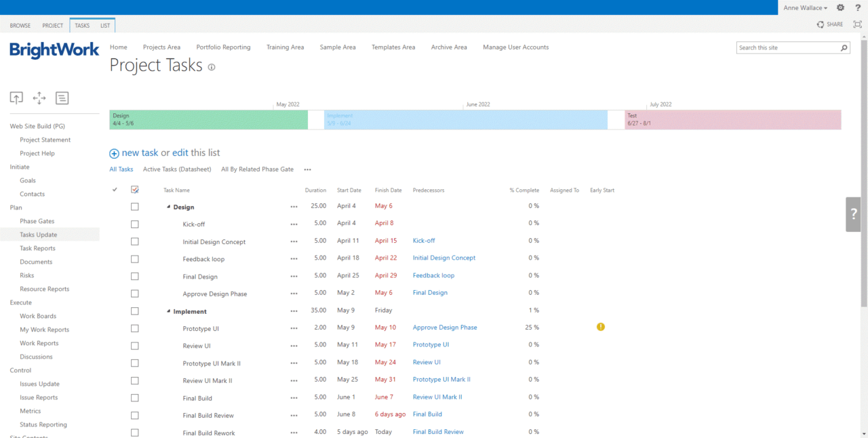Click the upload/promote icon in left sidebar
Screen dimensions: 868x438
pyautogui.click(x=16, y=98)
